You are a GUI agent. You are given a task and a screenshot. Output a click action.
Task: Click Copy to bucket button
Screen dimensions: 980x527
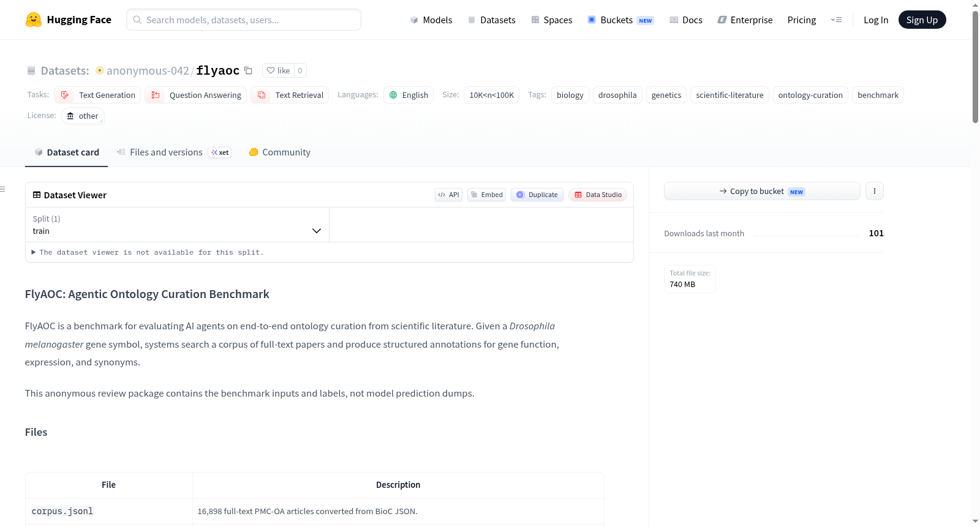762,191
